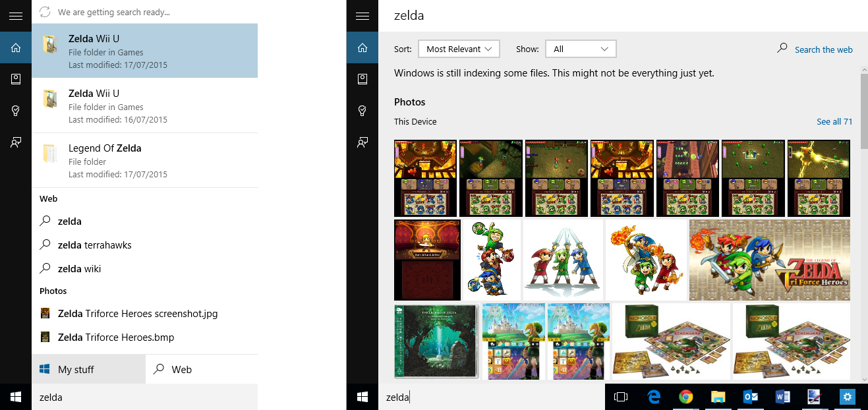Open Feedback icon in right panel sidebar
Screen dimensions: 868x410
[362, 142]
